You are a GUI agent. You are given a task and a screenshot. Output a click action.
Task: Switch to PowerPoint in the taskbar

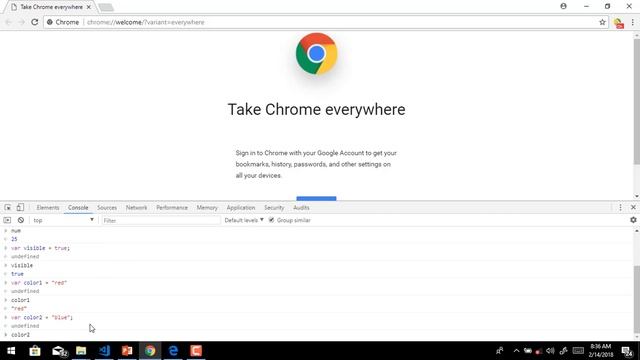point(127,351)
